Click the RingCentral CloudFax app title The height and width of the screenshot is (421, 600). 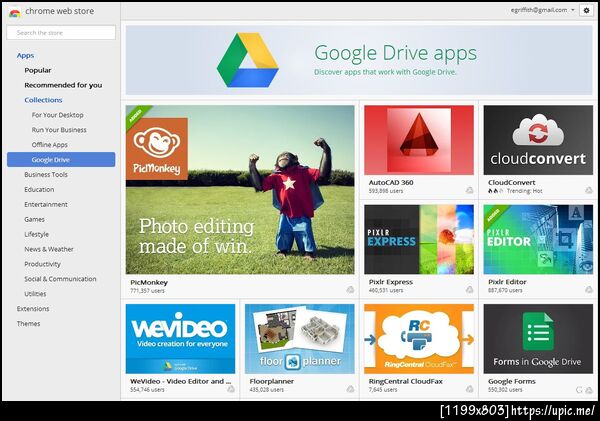[406, 382]
